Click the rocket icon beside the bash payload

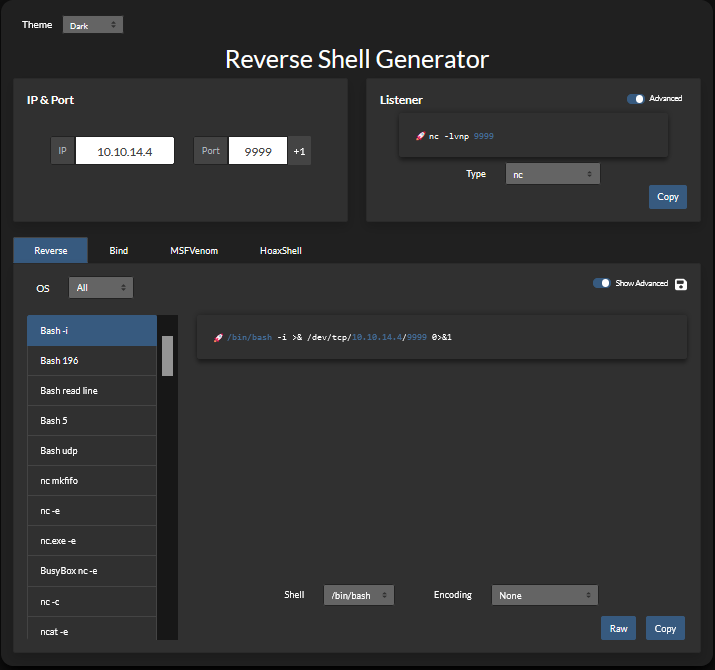(x=218, y=338)
